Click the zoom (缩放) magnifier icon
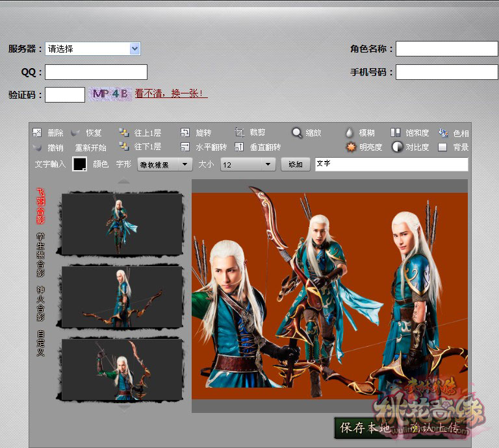The image size is (499, 448). 297,133
